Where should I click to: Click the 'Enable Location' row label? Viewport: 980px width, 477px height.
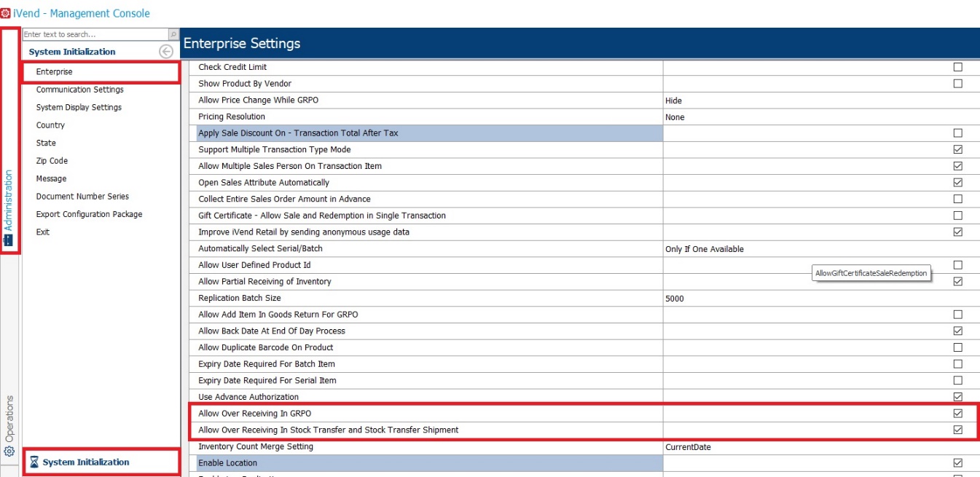pos(227,463)
